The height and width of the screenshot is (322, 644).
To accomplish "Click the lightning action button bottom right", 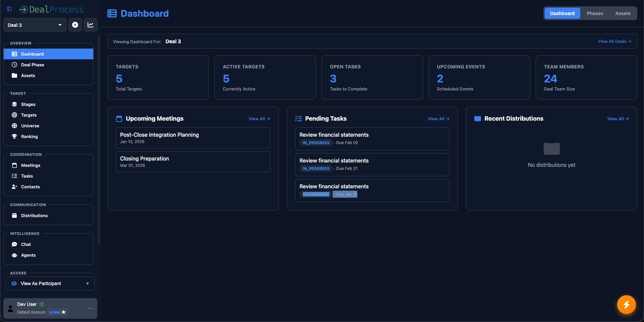I will tap(626, 305).
